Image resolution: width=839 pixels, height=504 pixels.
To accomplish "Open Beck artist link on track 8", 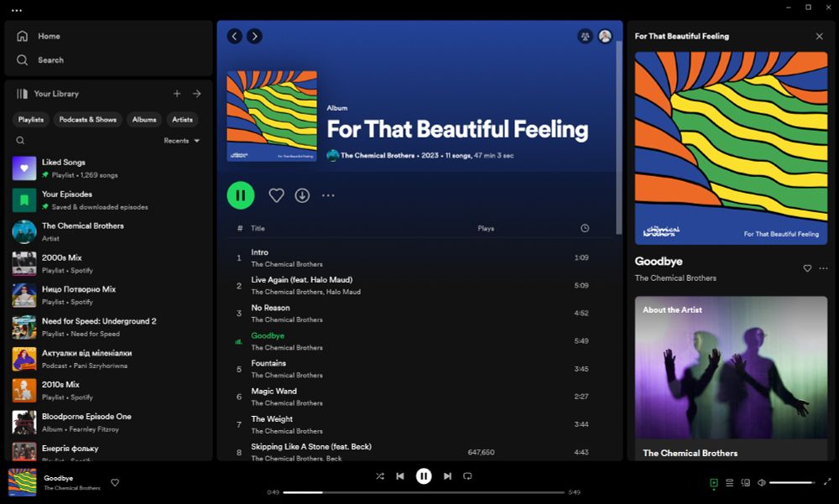I will tap(335, 459).
